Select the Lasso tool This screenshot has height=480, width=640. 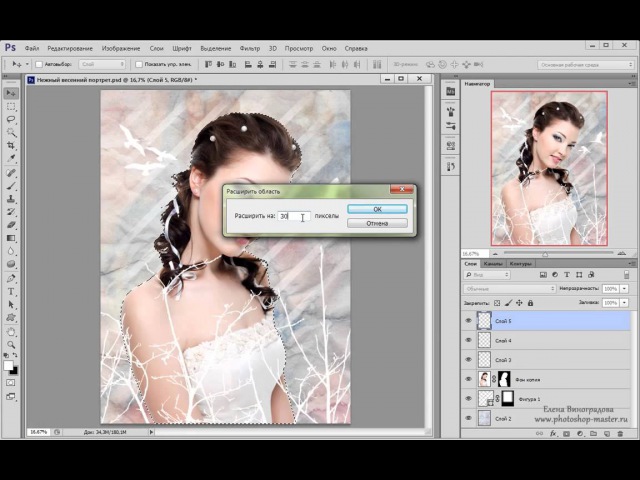tap(12, 119)
